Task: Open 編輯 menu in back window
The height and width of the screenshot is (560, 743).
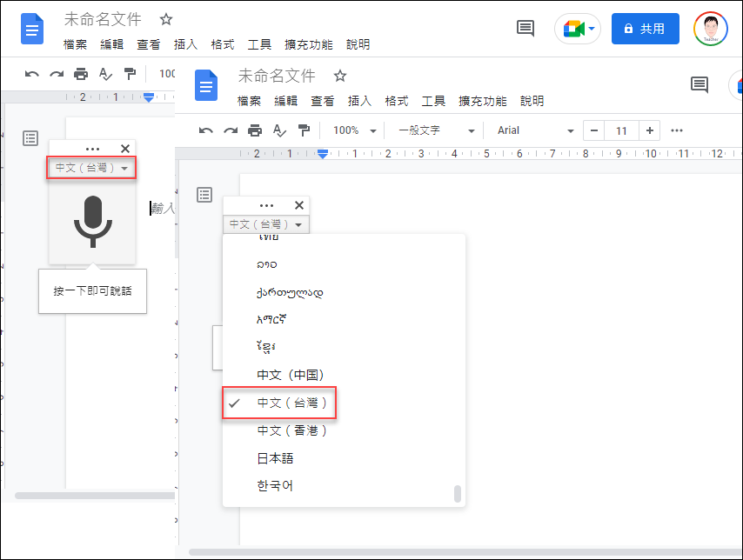Action: (112, 44)
